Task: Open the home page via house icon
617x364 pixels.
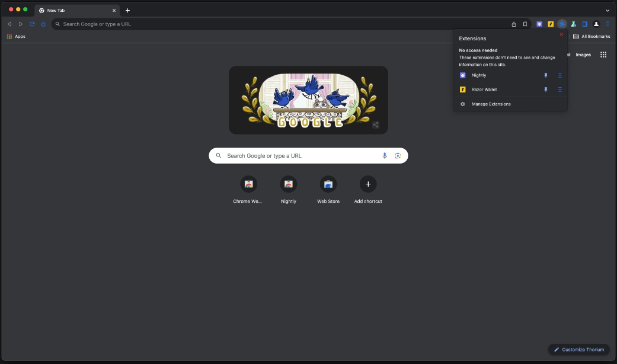Action: coord(43,24)
